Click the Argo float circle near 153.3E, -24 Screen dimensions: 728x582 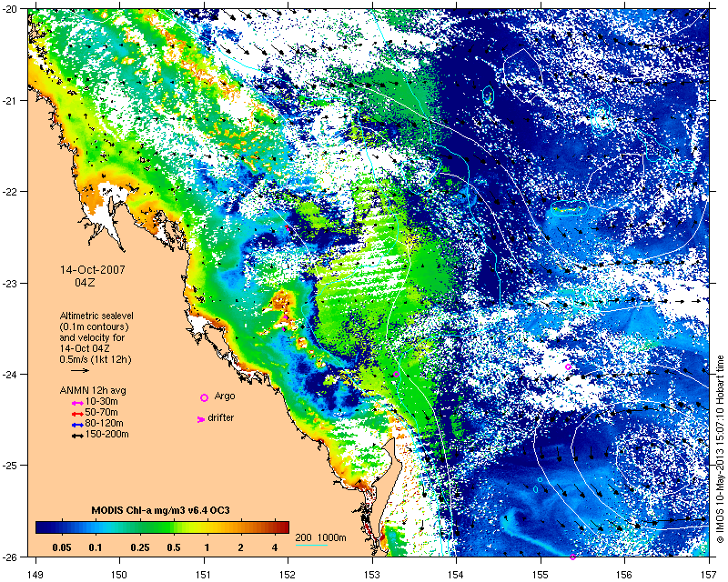pos(396,375)
